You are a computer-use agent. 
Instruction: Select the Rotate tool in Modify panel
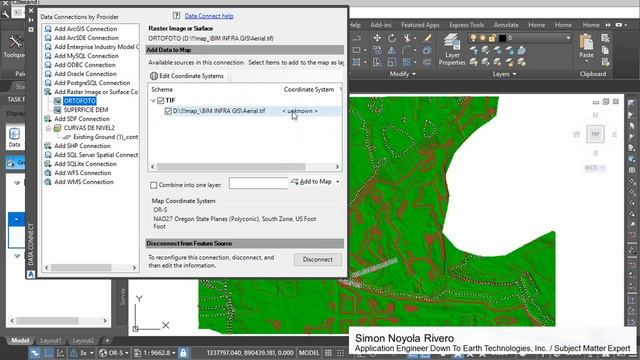[x=392, y=38]
